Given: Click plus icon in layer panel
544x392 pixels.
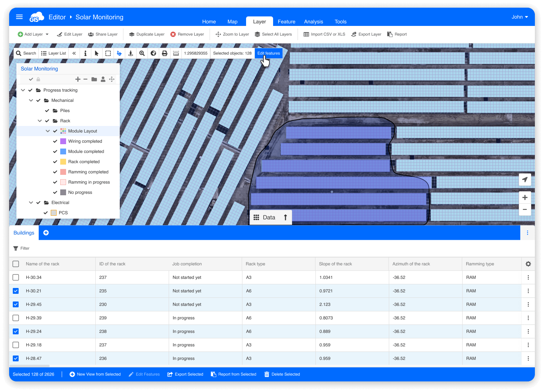Looking at the screenshot, I should click(x=78, y=79).
